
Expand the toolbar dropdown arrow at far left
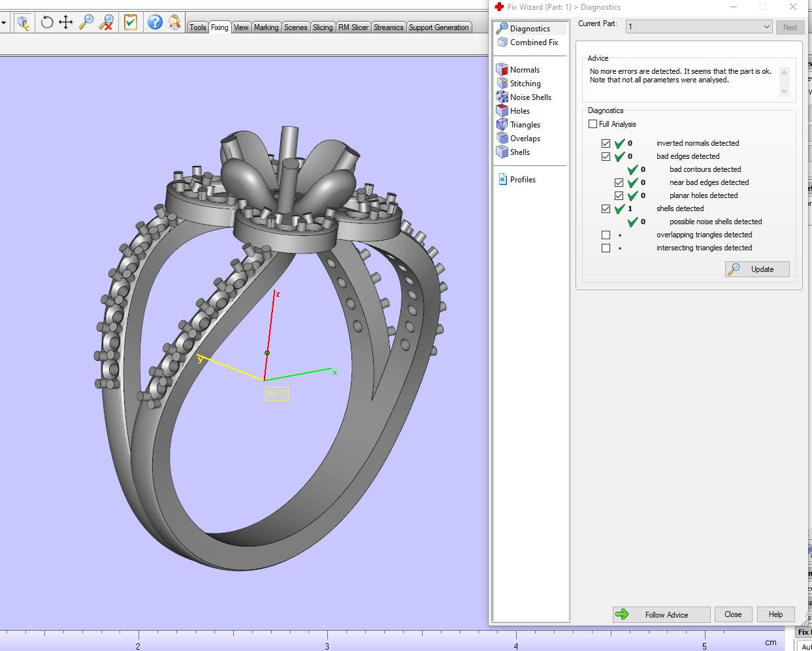[x=4, y=23]
